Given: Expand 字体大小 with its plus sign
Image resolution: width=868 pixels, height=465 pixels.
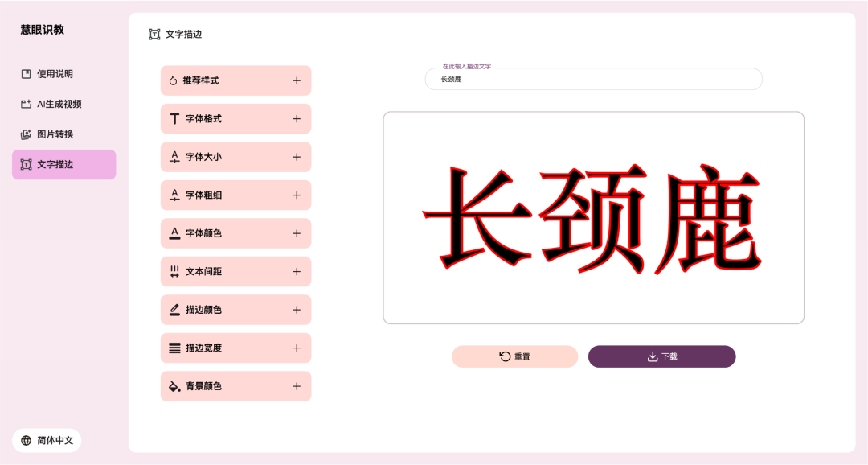Looking at the screenshot, I should [x=297, y=158].
